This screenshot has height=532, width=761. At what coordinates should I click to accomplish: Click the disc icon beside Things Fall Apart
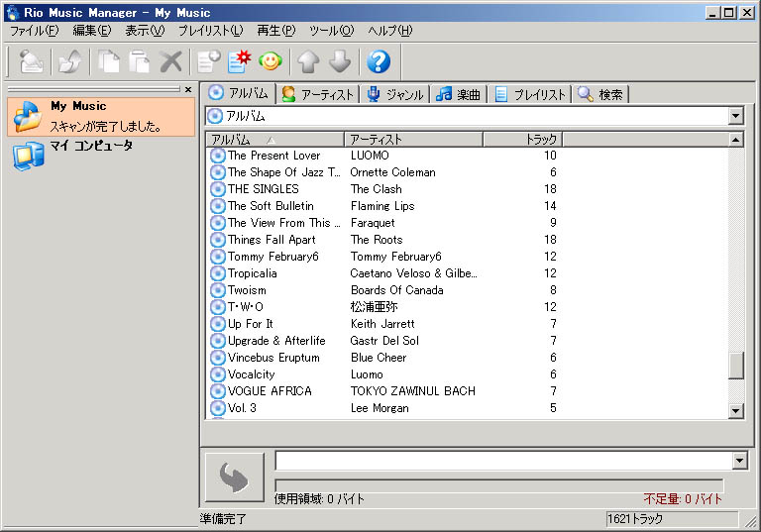(218, 240)
